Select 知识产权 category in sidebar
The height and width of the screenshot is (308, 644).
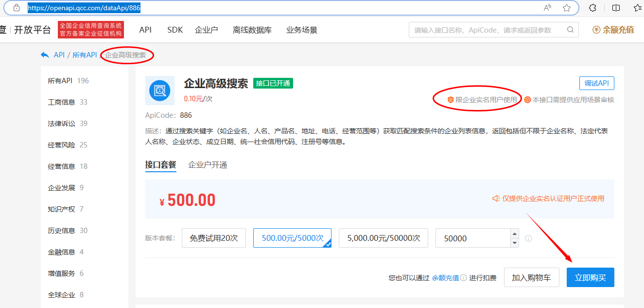(66, 209)
